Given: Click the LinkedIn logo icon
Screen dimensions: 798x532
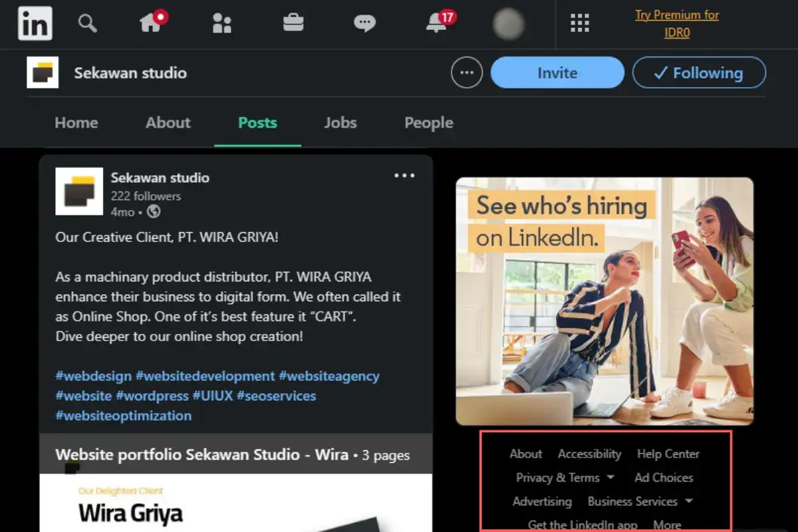Looking at the screenshot, I should pyautogui.click(x=35, y=23).
